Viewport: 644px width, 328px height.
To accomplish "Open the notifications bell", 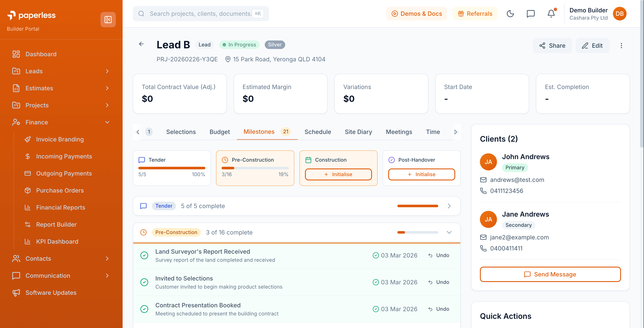I will (x=551, y=13).
